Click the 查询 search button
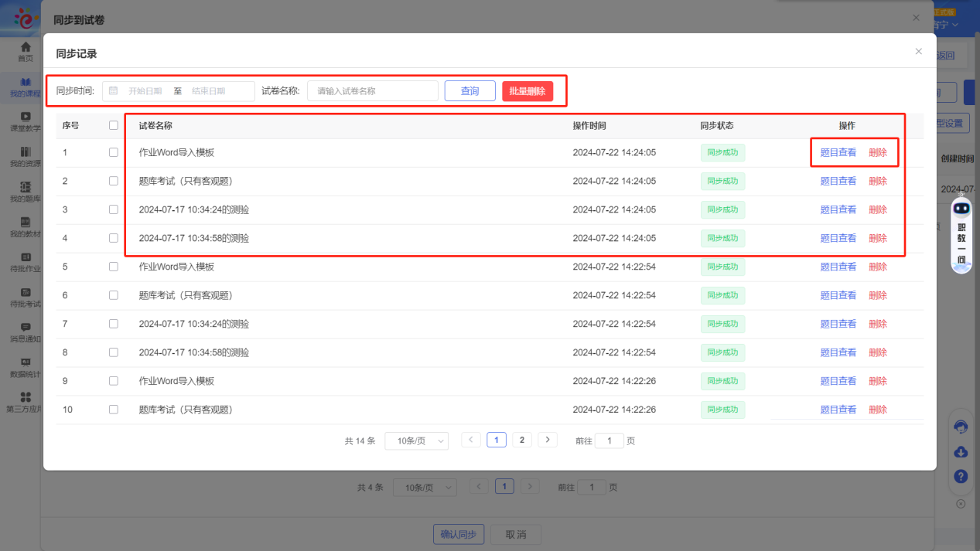The image size is (980, 551). 470,91
